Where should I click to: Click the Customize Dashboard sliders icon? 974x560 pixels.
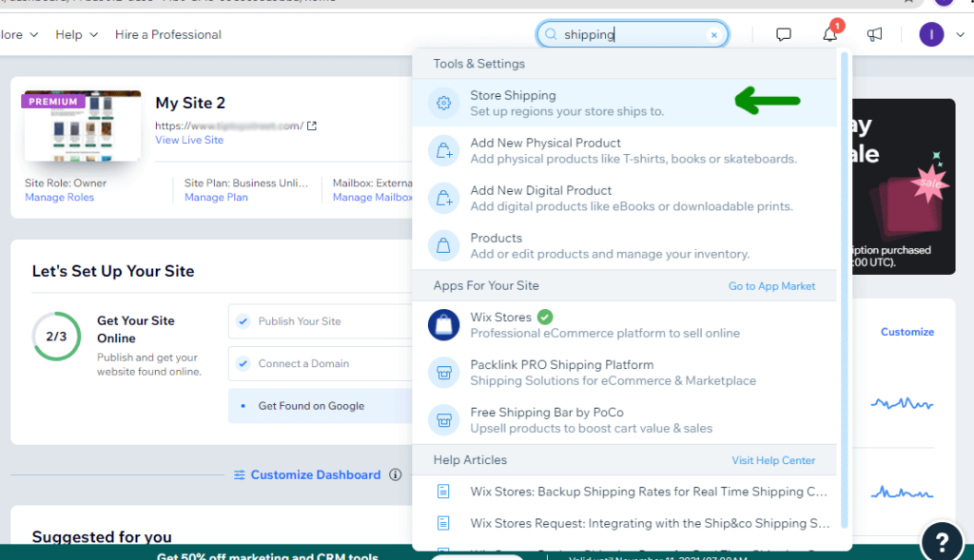pyautogui.click(x=239, y=475)
